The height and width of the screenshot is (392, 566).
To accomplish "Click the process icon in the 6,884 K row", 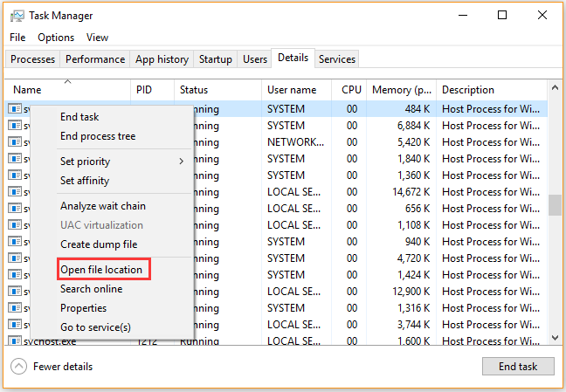I will [15, 125].
